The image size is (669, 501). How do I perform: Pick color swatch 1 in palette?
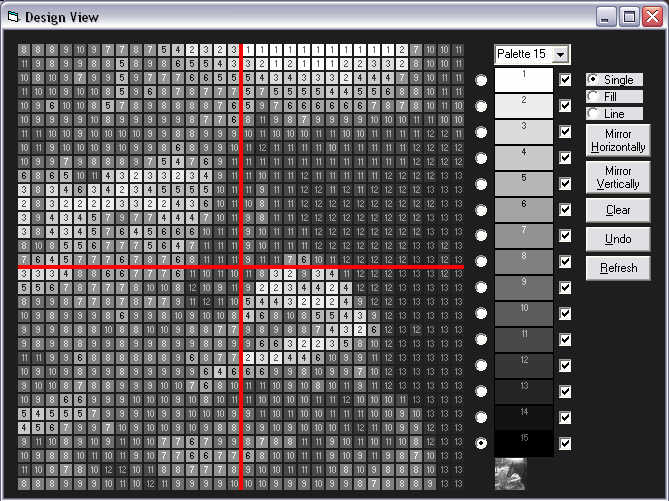tap(524, 80)
